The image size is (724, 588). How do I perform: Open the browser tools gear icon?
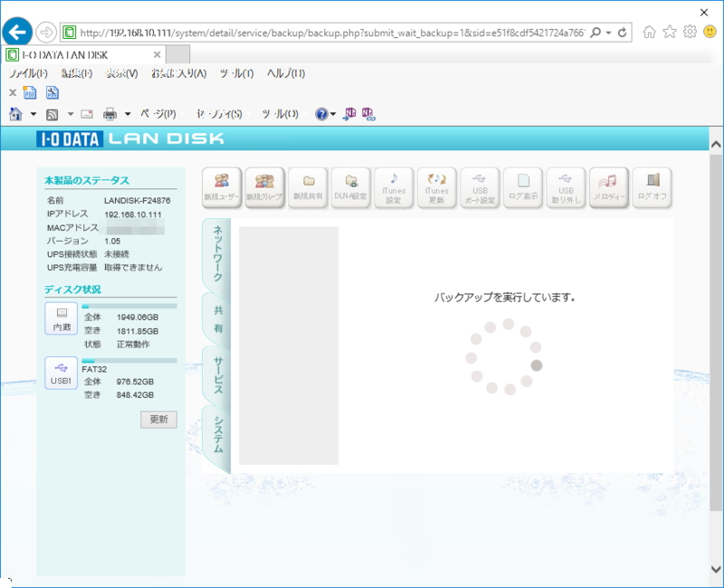coord(690,32)
